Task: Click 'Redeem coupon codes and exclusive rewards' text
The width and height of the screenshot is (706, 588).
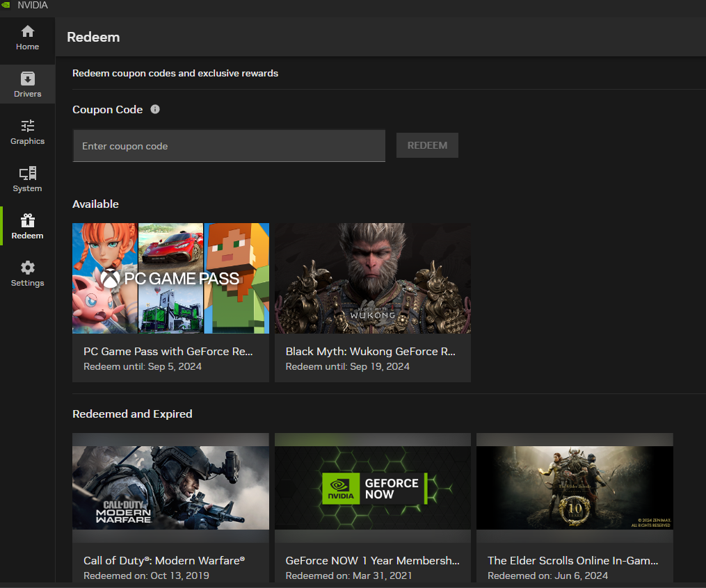Action: [x=175, y=74]
